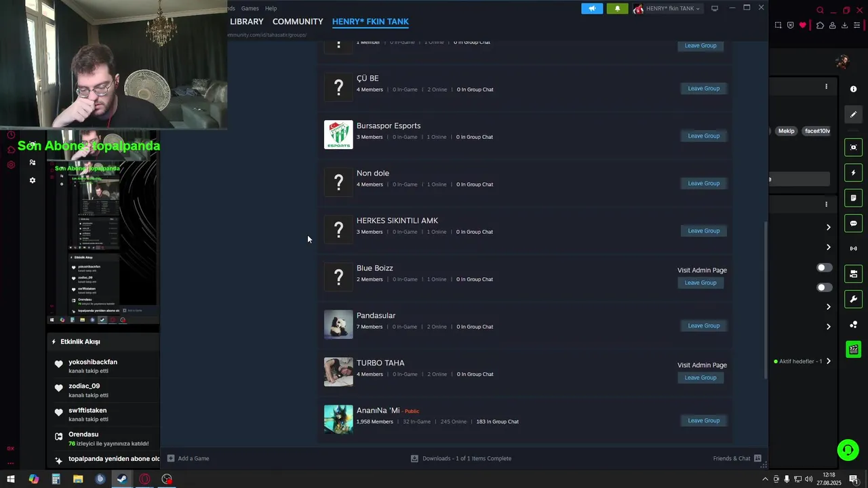Open Steam notifications bell

(x=617, y=9)
